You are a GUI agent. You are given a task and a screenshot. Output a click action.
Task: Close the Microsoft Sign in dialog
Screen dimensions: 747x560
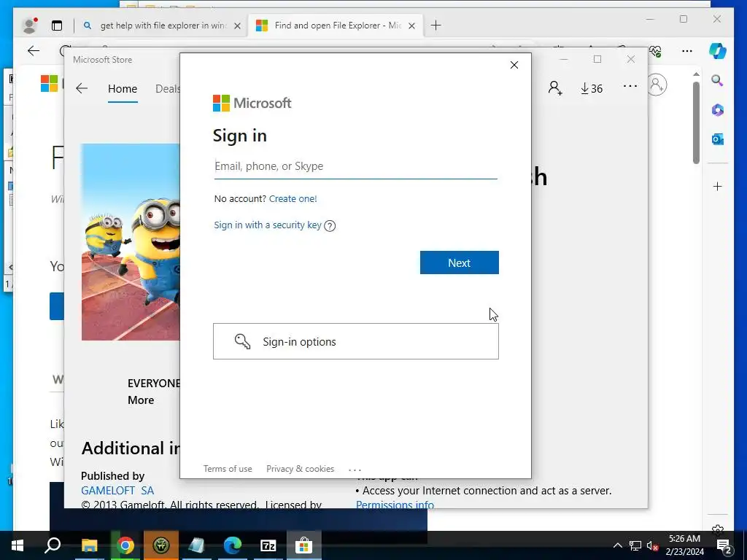click(x=514, y=65)
